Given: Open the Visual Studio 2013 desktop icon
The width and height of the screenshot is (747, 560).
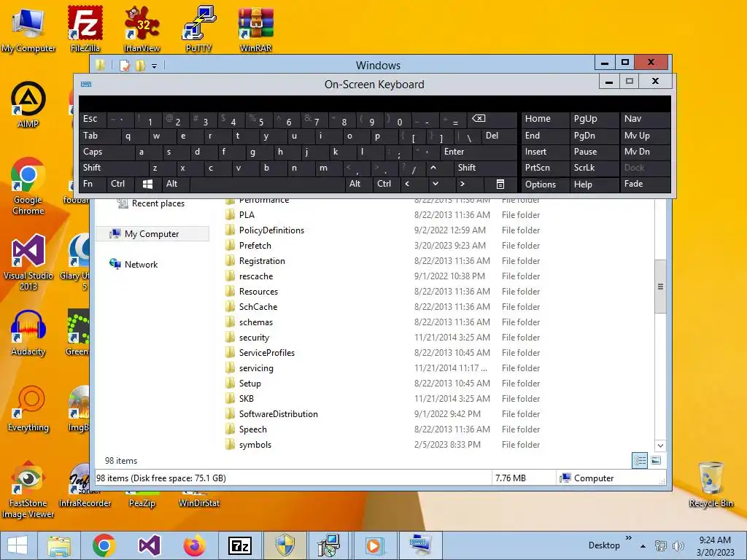Looking at the screenshot, I should pos(28,262).
